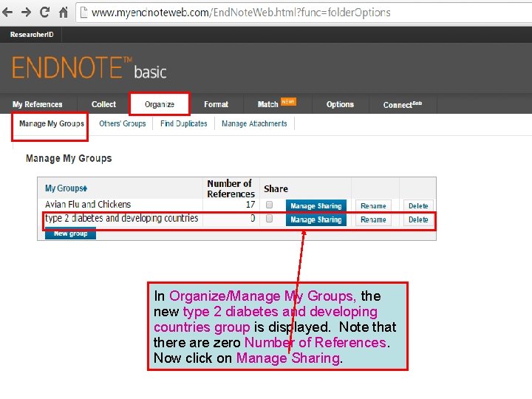Image resolution: width=532 pixels, height=399 pixels.
Task: Open Find Duplicates sub-tab
Action: [183, 123]
